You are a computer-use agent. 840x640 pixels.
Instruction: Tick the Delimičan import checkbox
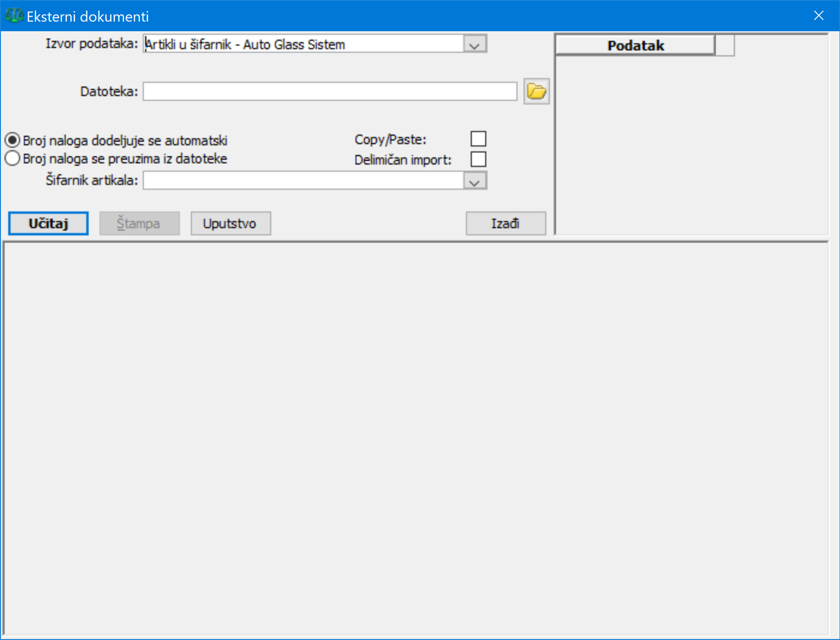478,159
